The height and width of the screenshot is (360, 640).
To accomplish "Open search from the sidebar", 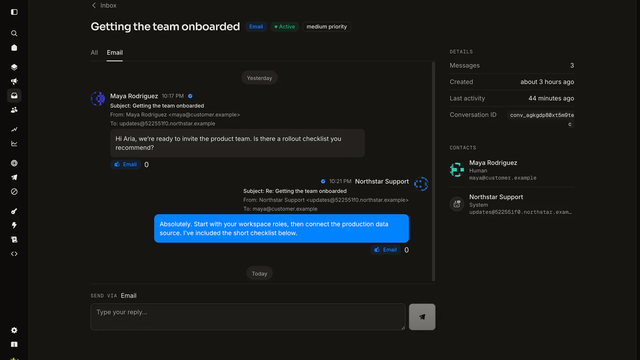I will coord(14,33).
